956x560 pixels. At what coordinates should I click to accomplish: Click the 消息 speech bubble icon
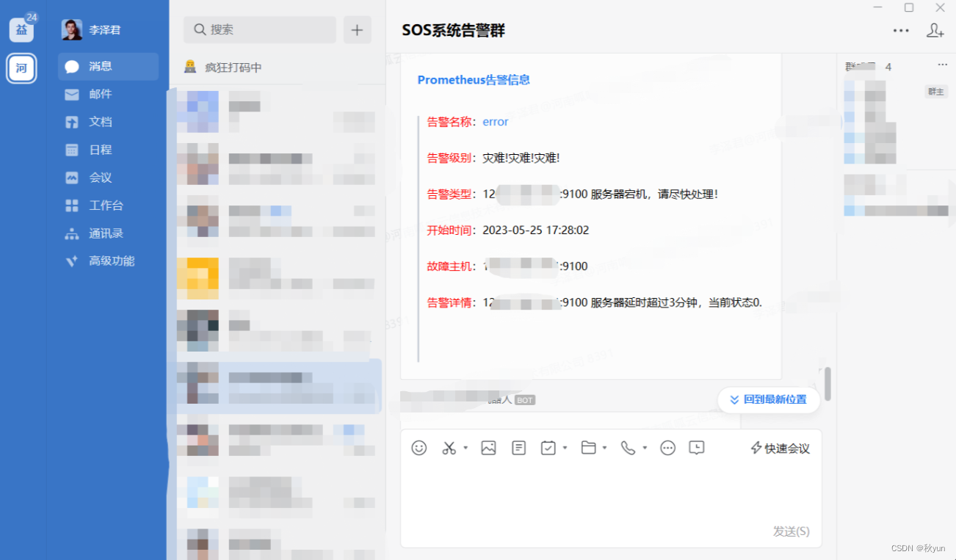click(x=72, y=67)
